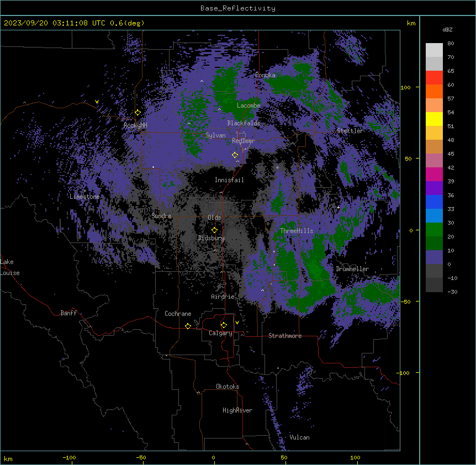Click the Didsbury label
The width and height of the screenshot is (476, 465).
pos(211,238)
